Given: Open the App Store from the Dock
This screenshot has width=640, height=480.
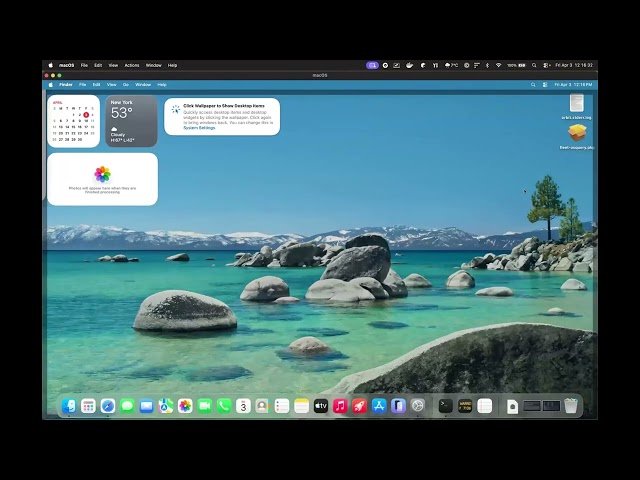Looking at the screenshot, I should pos(379,406).
